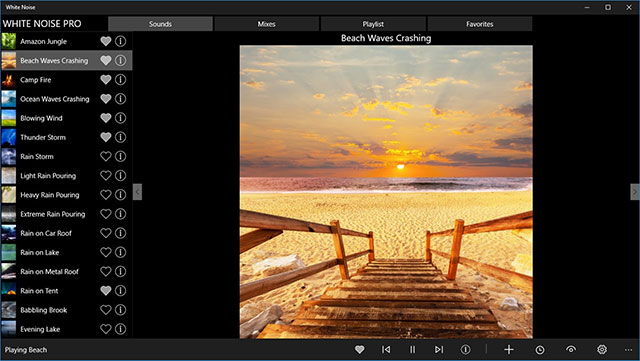Image resolution: width=640 pixels, height=361 pixels.
Task: Open info for Amazon Jungle sound
Action: coord(120,41)
